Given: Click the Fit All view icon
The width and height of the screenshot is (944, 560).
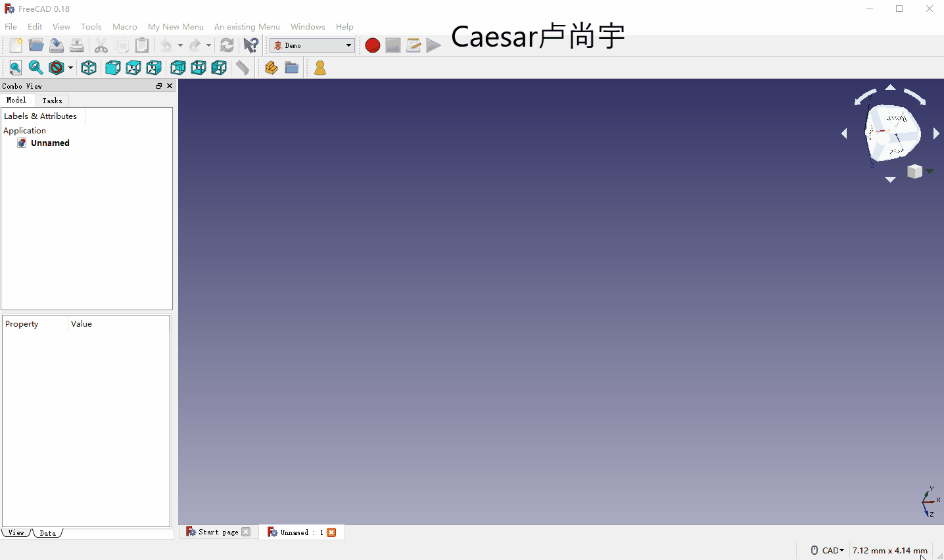Looking at the screenshot, I should tap(16, 68).
